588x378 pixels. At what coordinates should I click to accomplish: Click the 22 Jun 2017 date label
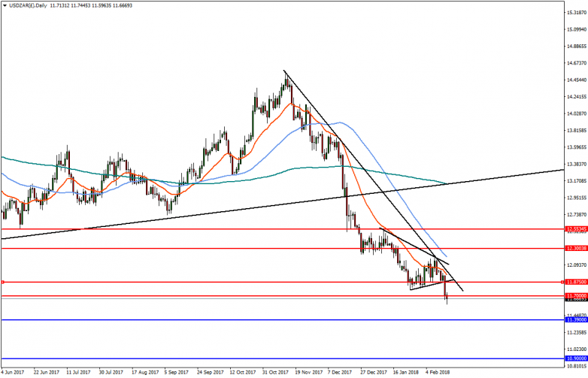click(47, 373)
